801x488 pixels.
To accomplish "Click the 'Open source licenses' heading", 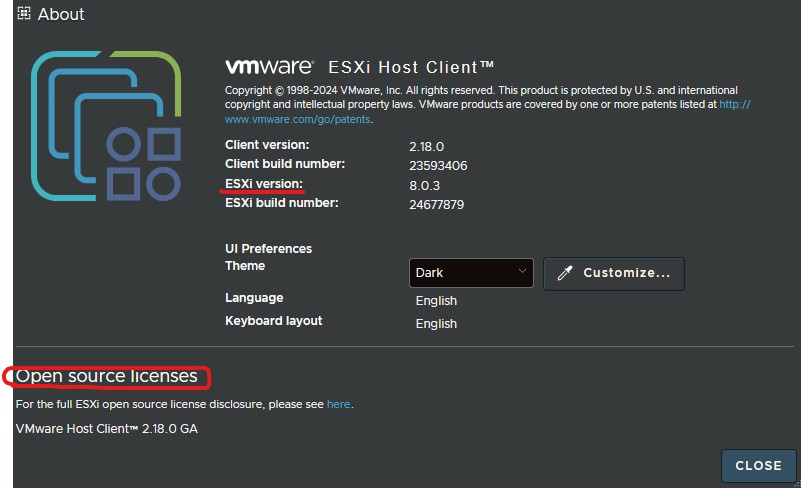I will click(x=106, y=376).
